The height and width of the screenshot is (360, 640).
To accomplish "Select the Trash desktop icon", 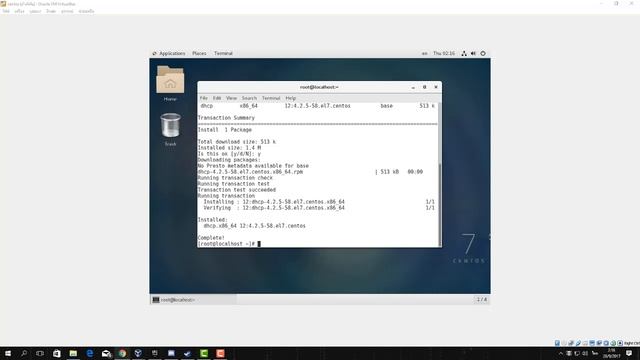I will pos(170,129).
